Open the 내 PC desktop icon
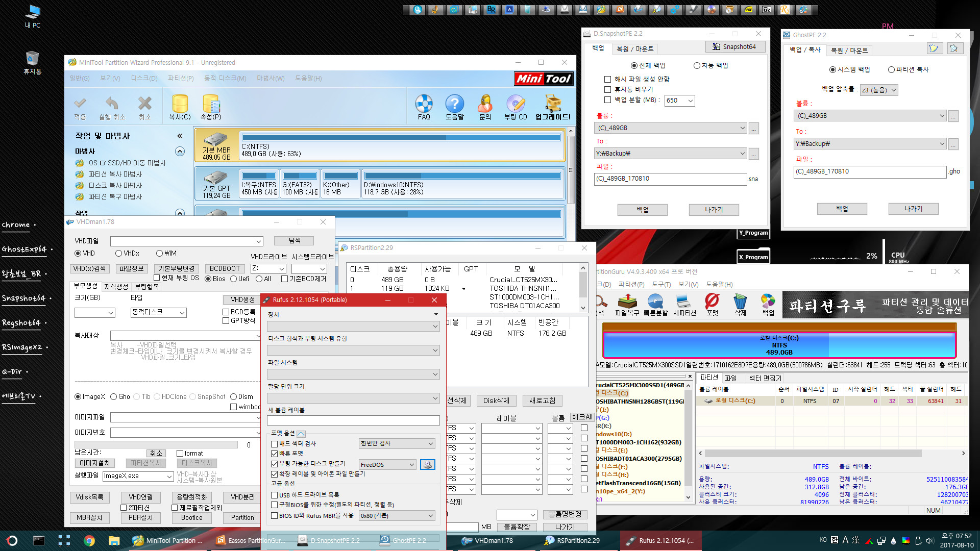 (x=32, y=16)
